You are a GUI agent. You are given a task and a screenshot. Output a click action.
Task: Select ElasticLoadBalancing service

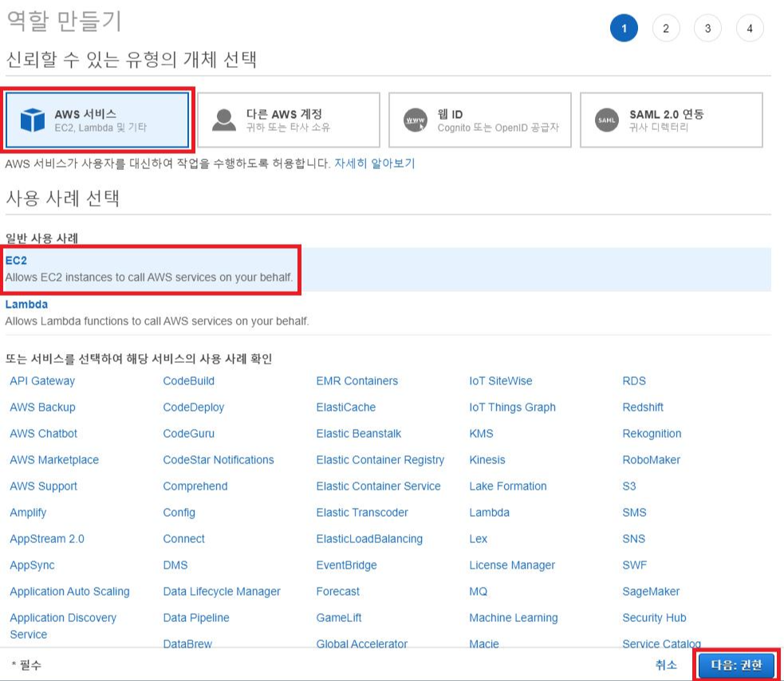[369, 538]
